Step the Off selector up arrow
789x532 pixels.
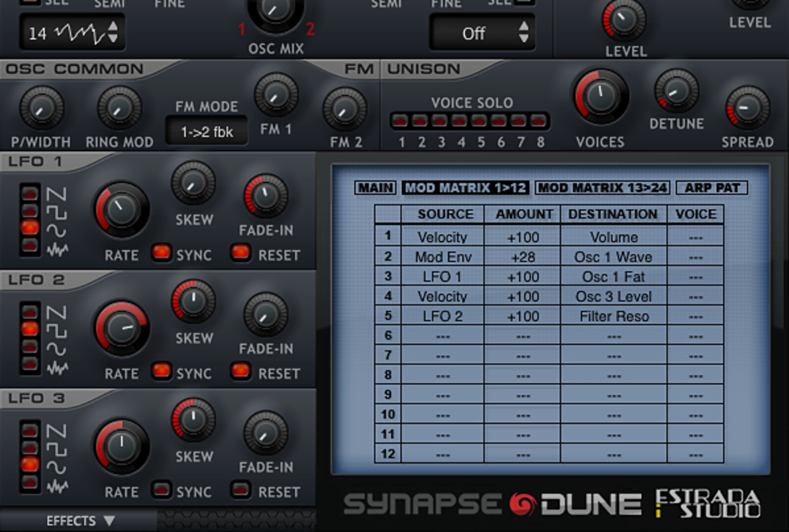(x=524, y=26)
